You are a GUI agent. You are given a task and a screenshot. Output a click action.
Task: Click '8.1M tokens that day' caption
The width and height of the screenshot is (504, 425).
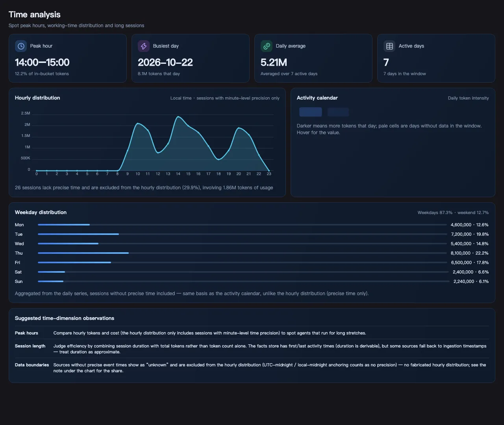click(x=159, y=74)
